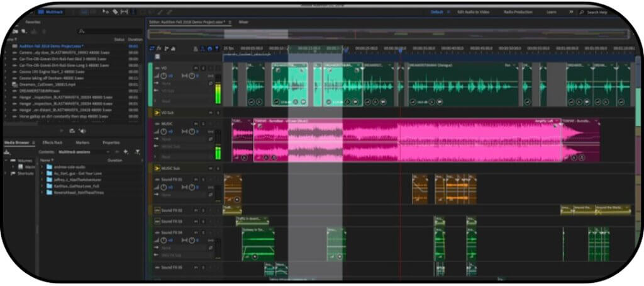This screenshot has width=644, height=286.
Task: Solo the MUSIC track
Action: pos(203,123)
